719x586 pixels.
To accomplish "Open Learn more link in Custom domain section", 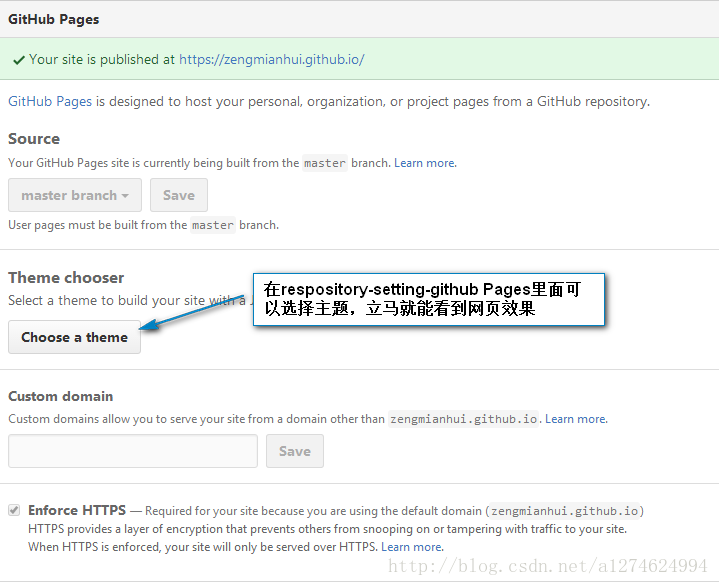I will click(576, 419).
